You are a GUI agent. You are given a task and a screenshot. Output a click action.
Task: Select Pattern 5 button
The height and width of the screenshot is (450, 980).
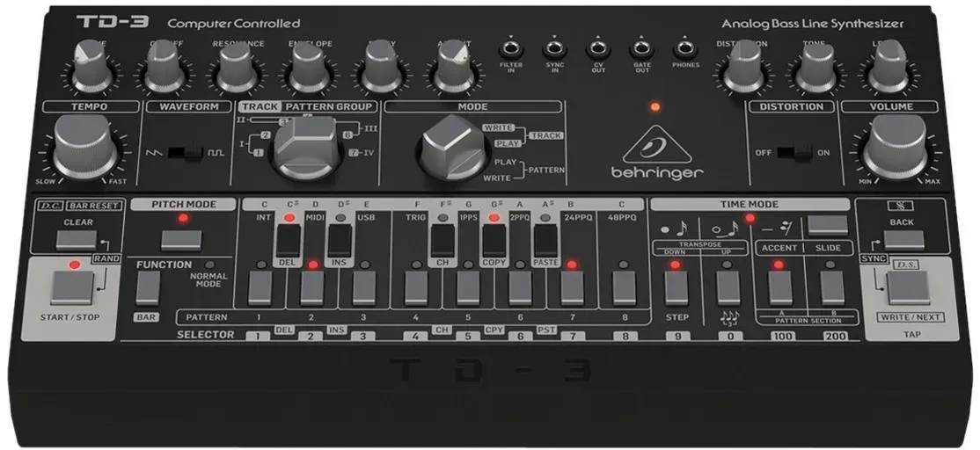(x=468, y=288)
